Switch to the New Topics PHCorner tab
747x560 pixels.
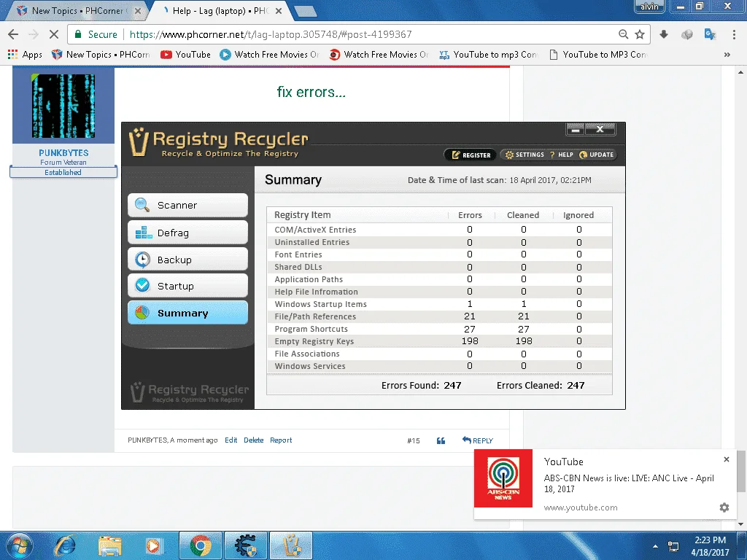point(76,10)
